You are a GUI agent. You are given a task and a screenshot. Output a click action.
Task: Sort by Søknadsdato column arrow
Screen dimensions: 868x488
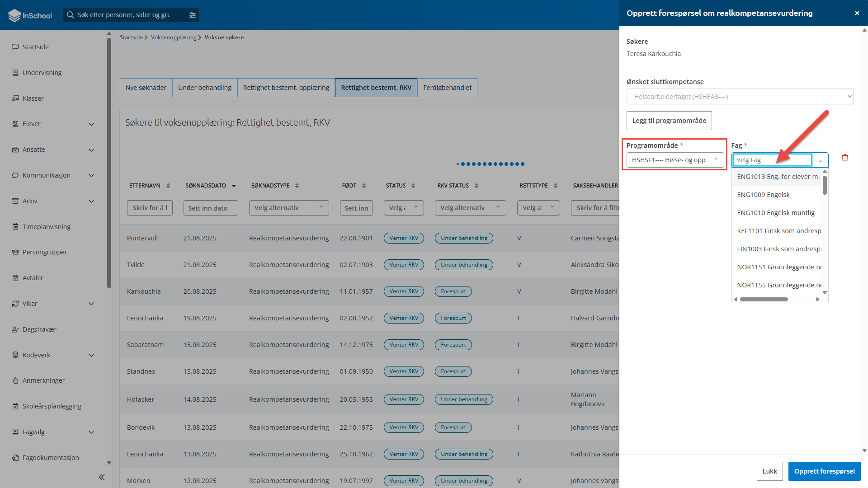[234, 186]
